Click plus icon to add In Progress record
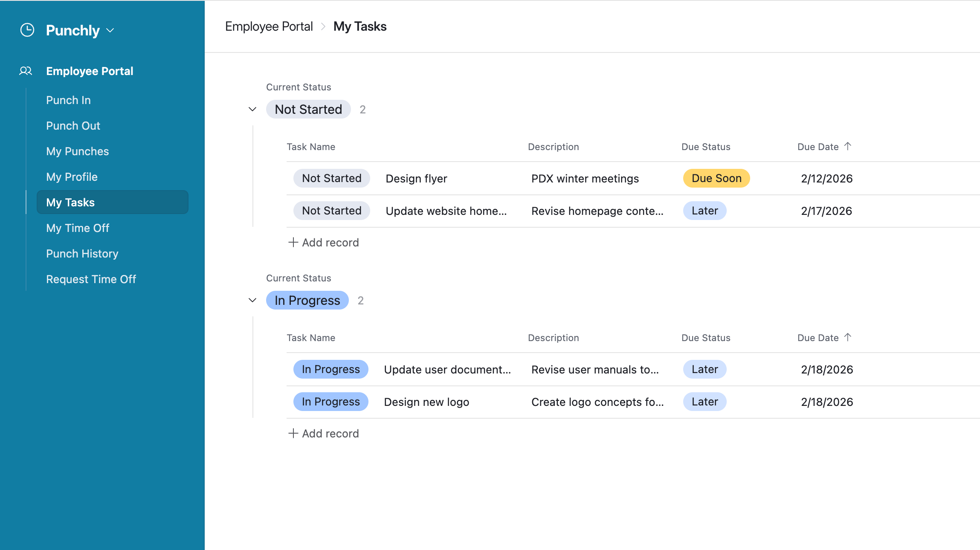Image resolution: width=980 pixels, height=550 pixels. tap(293, 433)
